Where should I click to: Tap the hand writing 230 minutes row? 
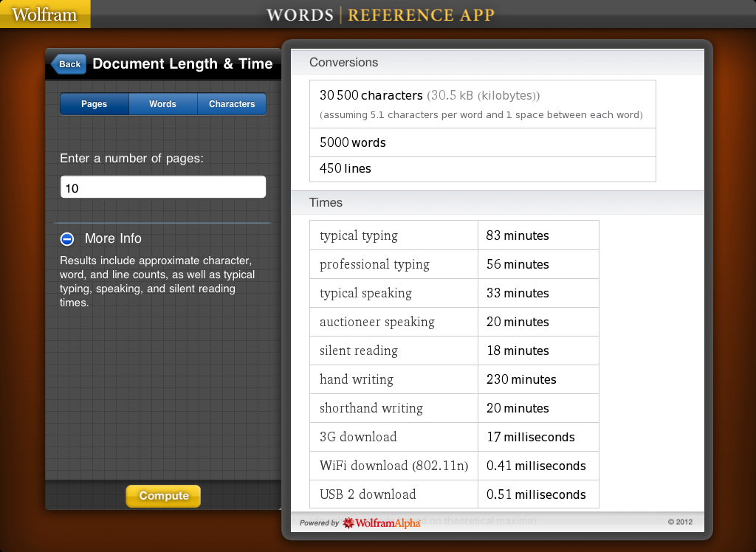[453, 379]
